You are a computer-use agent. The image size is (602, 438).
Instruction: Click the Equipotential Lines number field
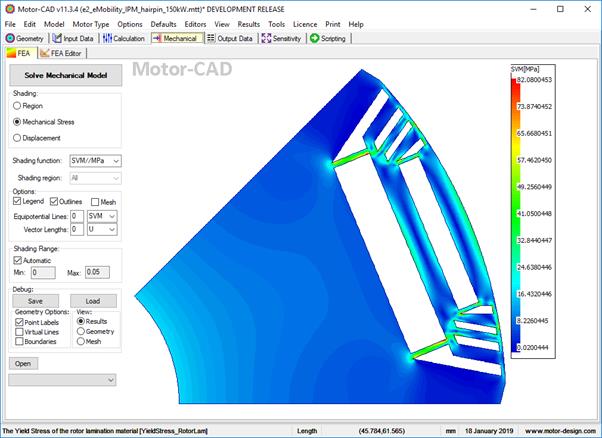coord(77,216)
